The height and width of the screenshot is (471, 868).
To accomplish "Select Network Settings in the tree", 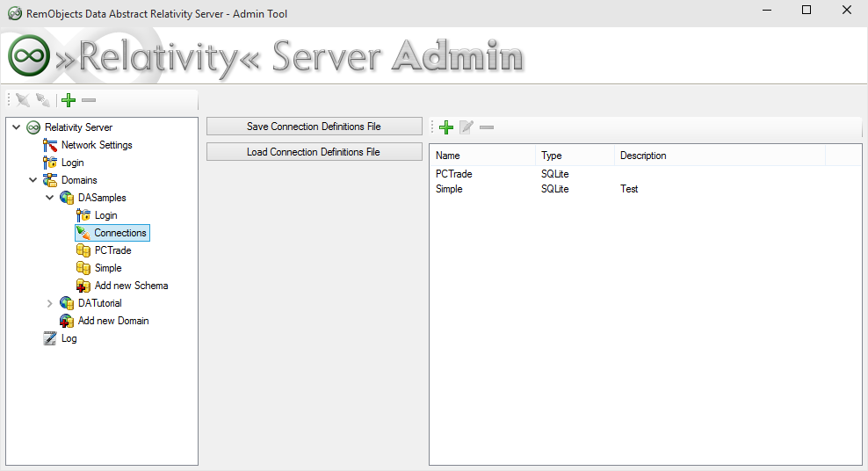I will coord(97,145).
